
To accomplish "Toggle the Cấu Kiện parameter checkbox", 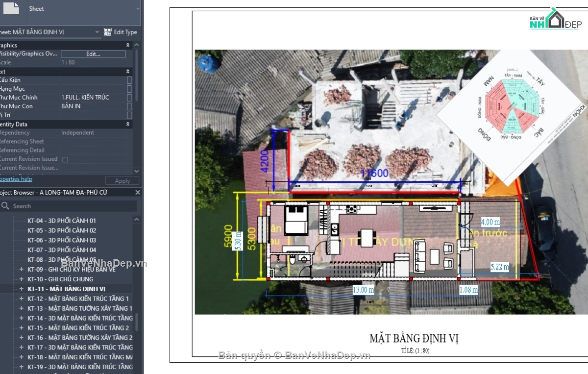I will point(129,80).
